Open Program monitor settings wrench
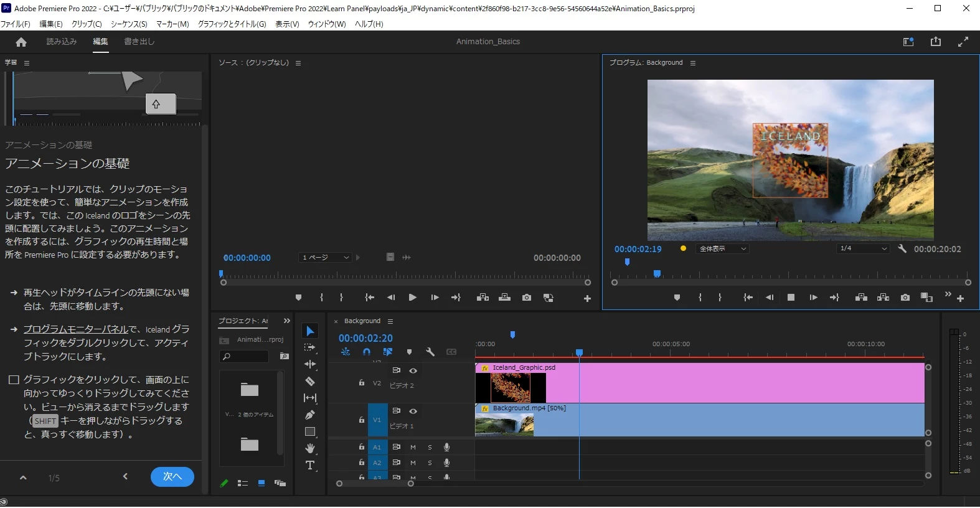Image resolution: width=980 pixels, height=508 pixels. coord(902,248)
